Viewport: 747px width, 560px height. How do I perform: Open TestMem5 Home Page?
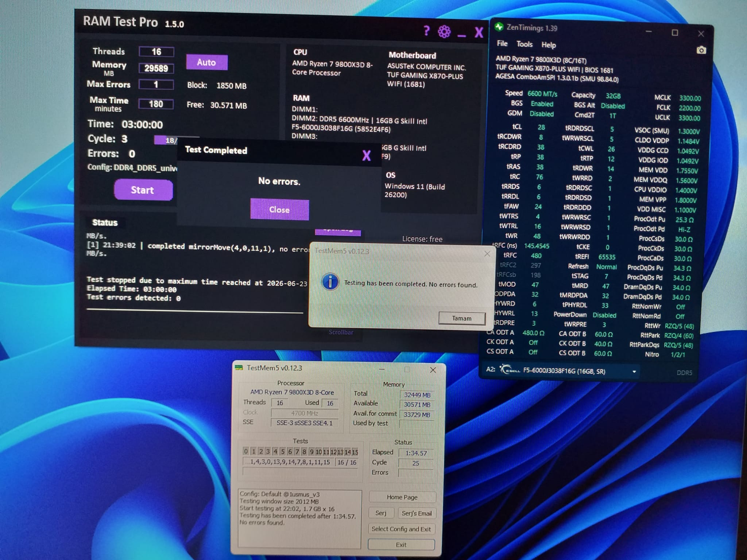click(402, 497)
